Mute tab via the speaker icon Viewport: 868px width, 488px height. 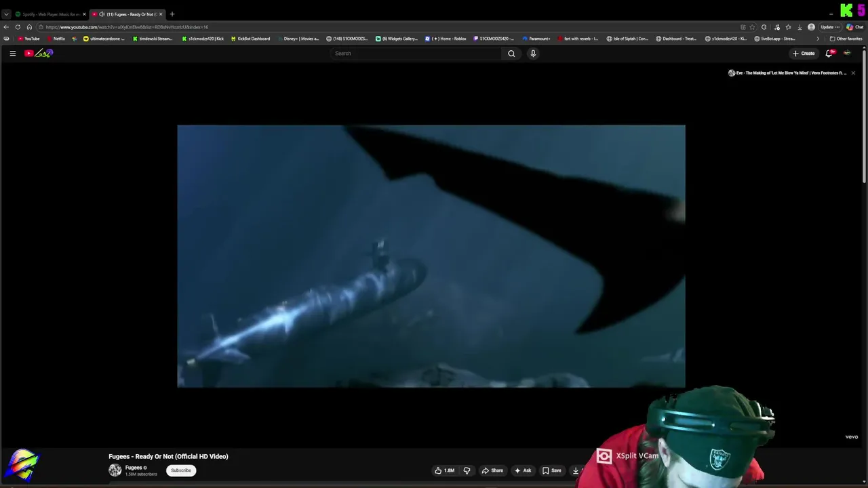tap(102, 14)
